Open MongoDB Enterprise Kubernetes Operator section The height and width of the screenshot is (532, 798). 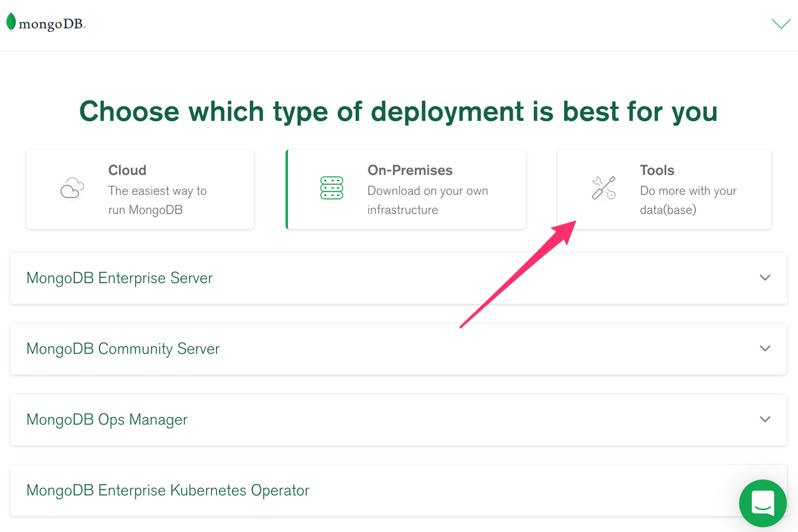coord(168,491)
